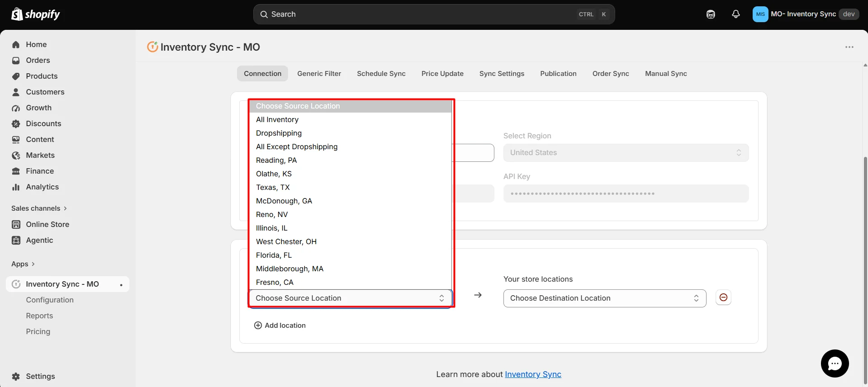Open the Sidekick assistant icon in top bar
This screenshot has width=868, height=387.
coord(711,14)
